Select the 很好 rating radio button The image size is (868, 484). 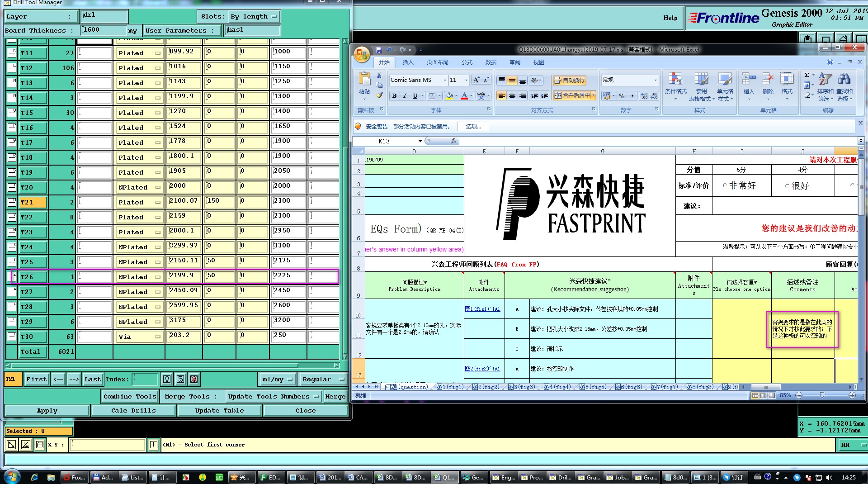tap(787, 185)
